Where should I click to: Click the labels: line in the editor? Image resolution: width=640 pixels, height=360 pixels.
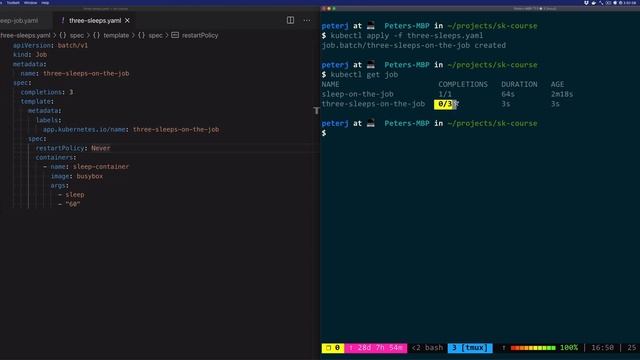49,120
